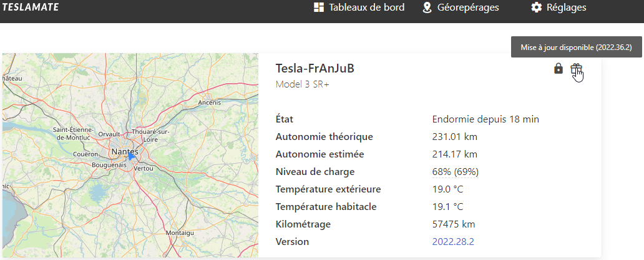Click the 57475 km mileage value

coord(454,224)
